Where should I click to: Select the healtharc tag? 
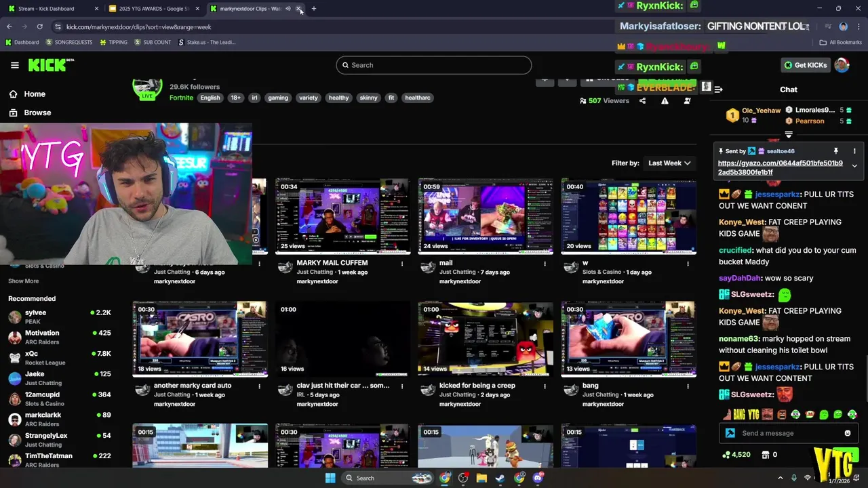(418, 98)
